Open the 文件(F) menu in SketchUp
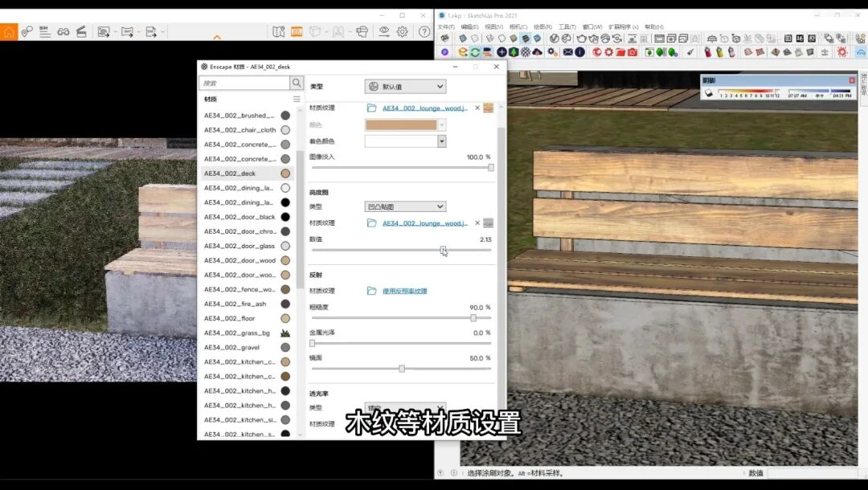 click(446, 27)
